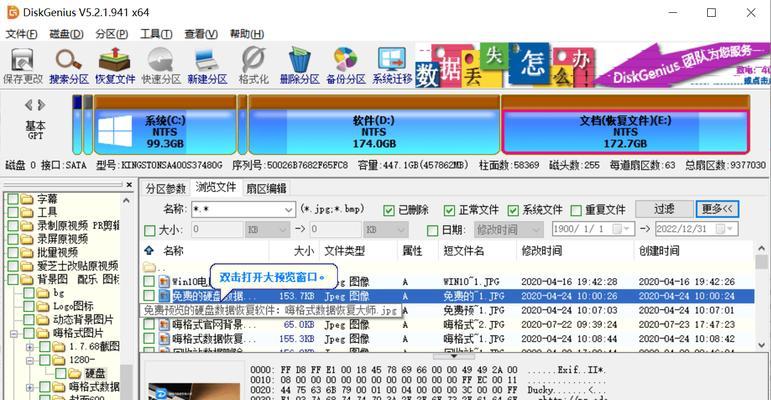This screenshot has height=400, width=771.
Task: Open the maximum size KB unit dropdown
Action: click(x=402, y=230)
